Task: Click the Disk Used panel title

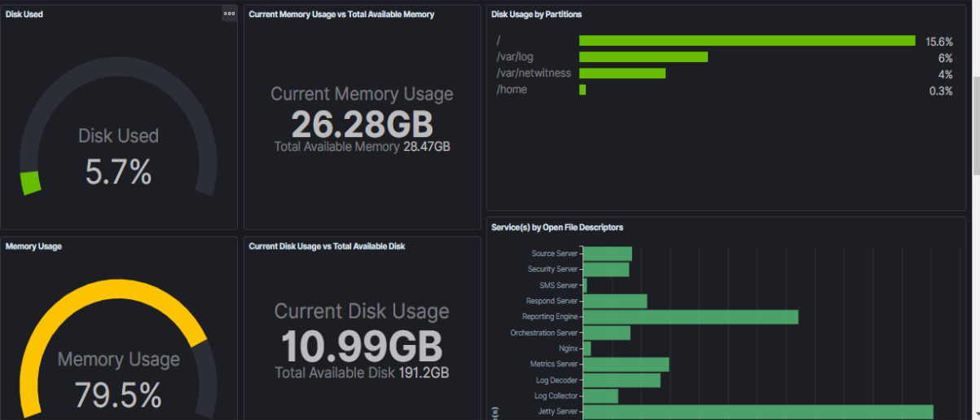Action: click(x=24, y=15)
